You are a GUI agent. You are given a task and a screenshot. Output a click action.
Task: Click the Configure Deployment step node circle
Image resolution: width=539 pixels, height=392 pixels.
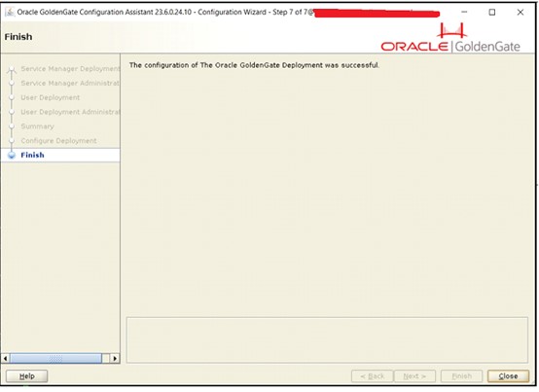pos(12,141)
